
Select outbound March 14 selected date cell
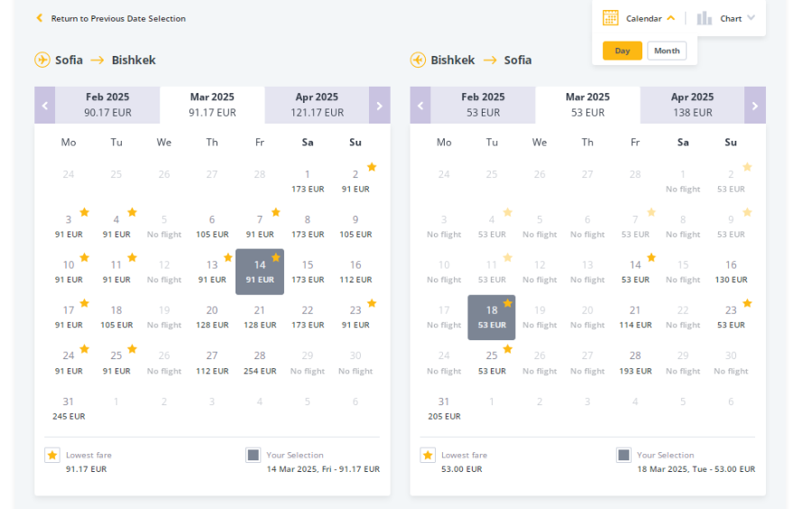pyautogui.click(x=260, y=272)
